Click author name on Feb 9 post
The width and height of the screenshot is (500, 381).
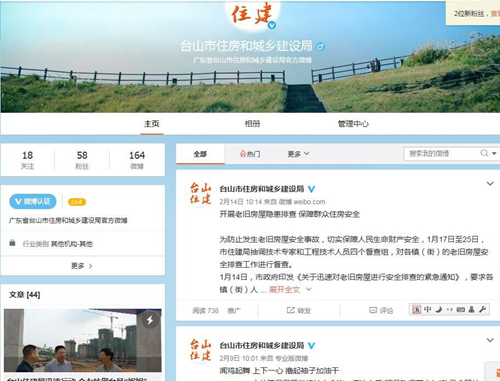tap(262, 346)
